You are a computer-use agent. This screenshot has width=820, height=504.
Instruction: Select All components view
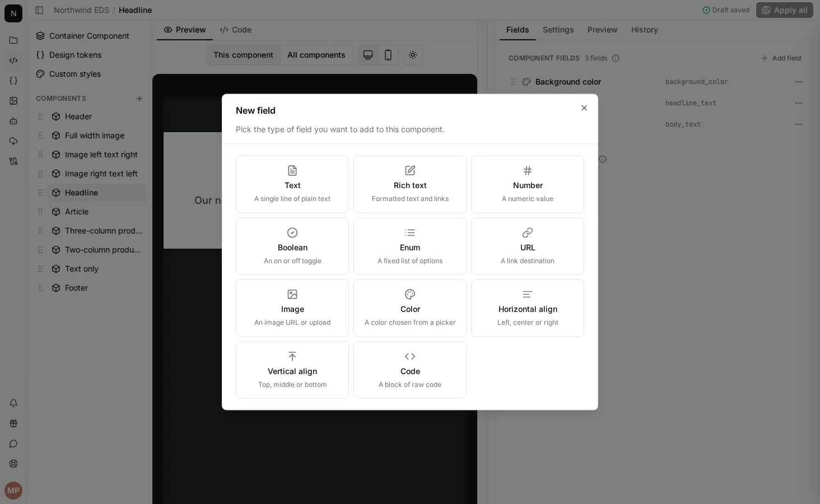coord(316,55)
